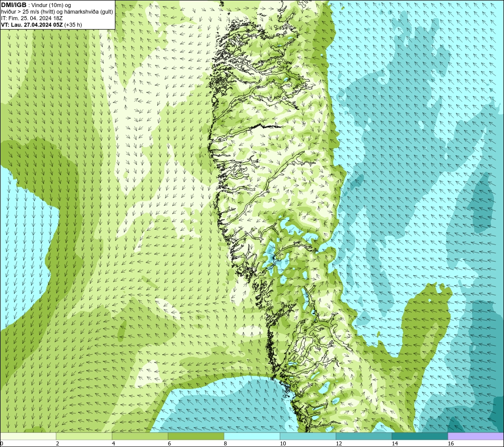504x447 pixels.
Task: Click the purple above-16 m/s swatch
Action: [476, 436]
